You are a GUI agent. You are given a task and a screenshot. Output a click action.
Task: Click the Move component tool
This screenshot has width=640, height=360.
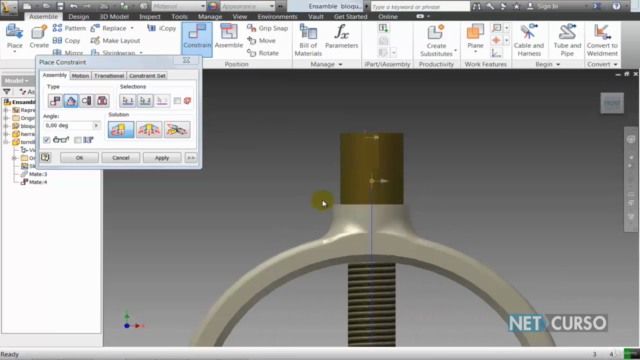tap(262, 40)
